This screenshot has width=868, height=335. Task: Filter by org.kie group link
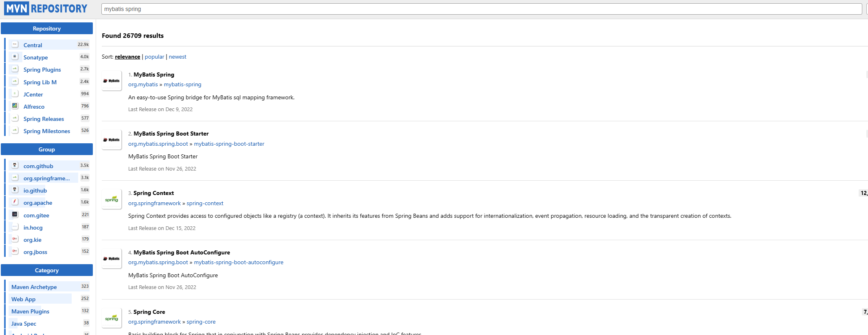pyautogui.click(x=33, y=240)
